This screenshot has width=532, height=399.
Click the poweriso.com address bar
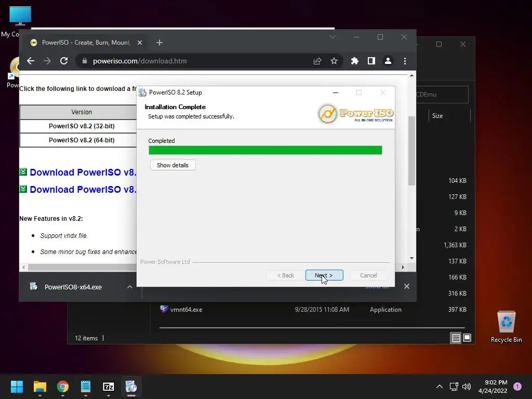click(x=197, y=61)
